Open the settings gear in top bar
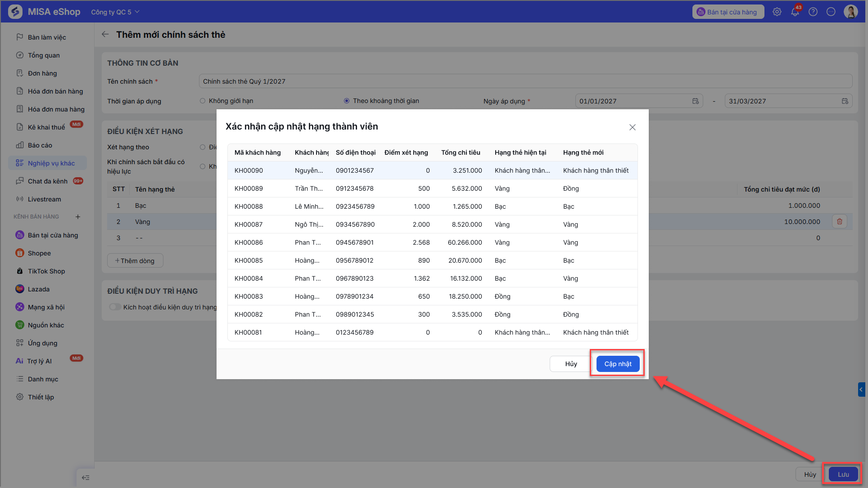The height and width of the screenshot is (488, 868). (x=777, y=12)
